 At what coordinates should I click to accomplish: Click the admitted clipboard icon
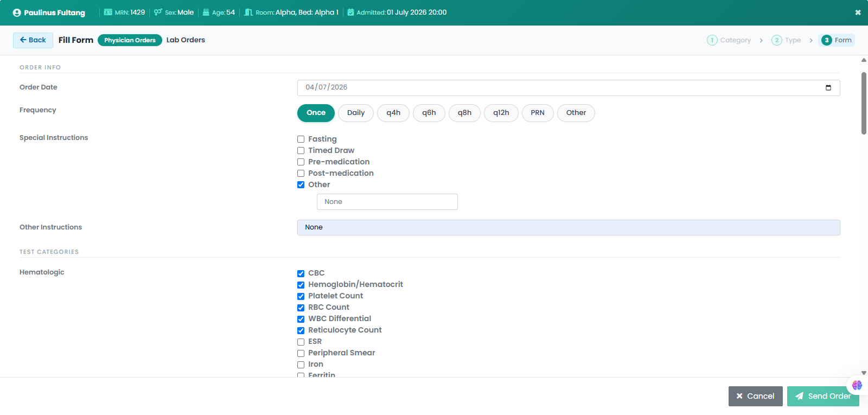[350, 12]
